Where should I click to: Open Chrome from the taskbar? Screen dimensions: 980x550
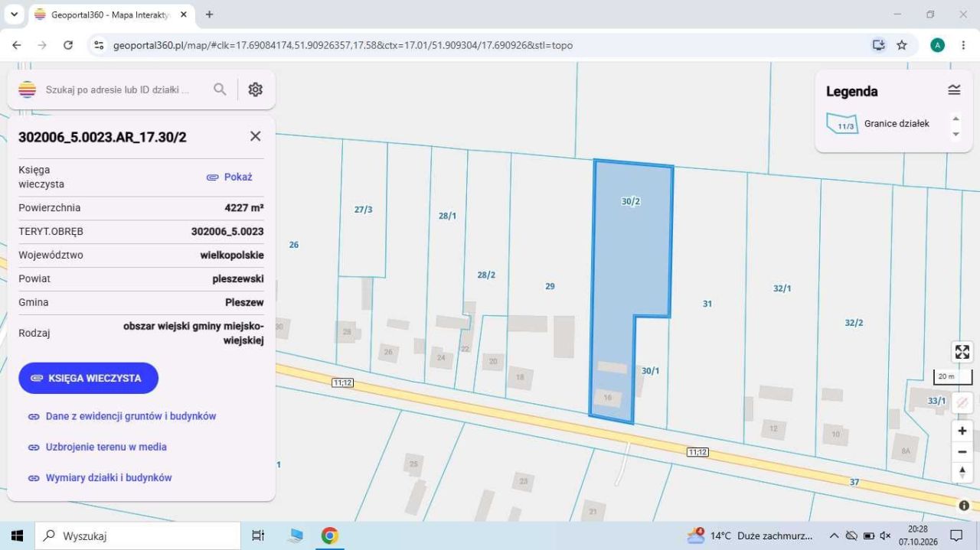pos(330,535)
